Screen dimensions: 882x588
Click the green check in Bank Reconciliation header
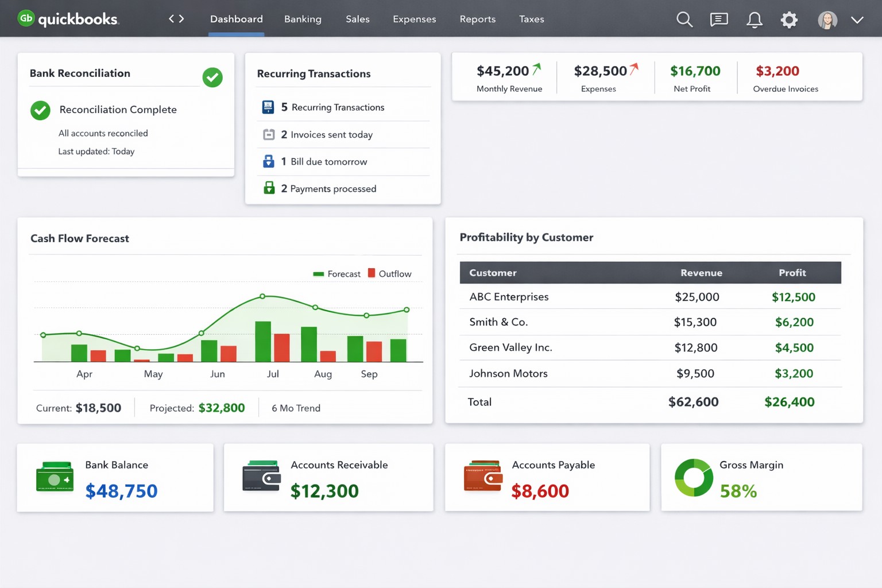pos(212,77)
